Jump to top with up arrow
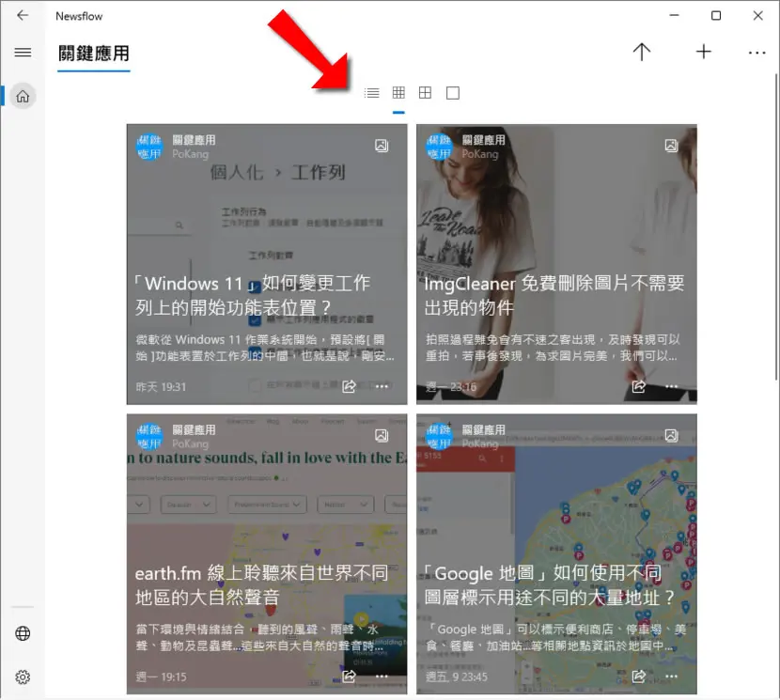 tap(642, 52)
